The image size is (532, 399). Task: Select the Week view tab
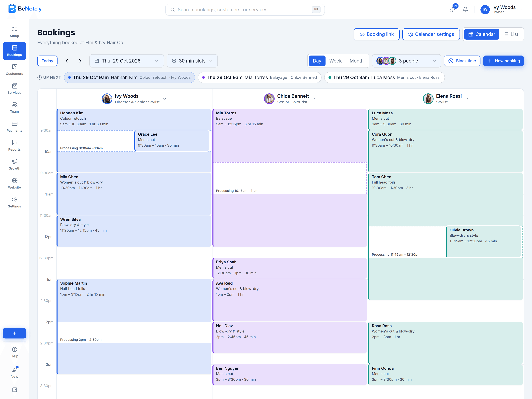(335, 61)
